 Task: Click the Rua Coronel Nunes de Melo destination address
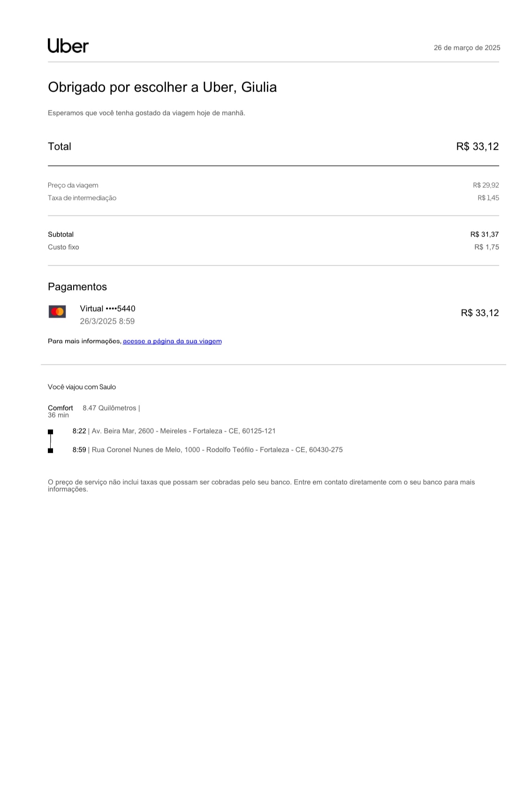coord(217,450)
